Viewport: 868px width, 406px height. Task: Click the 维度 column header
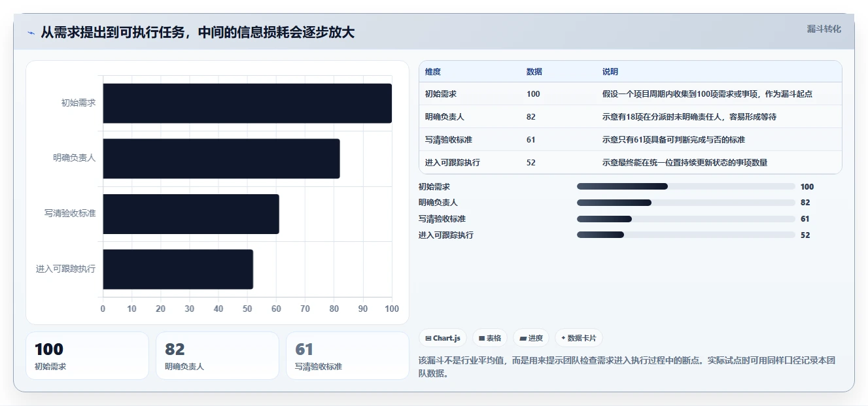pos(433,72)
